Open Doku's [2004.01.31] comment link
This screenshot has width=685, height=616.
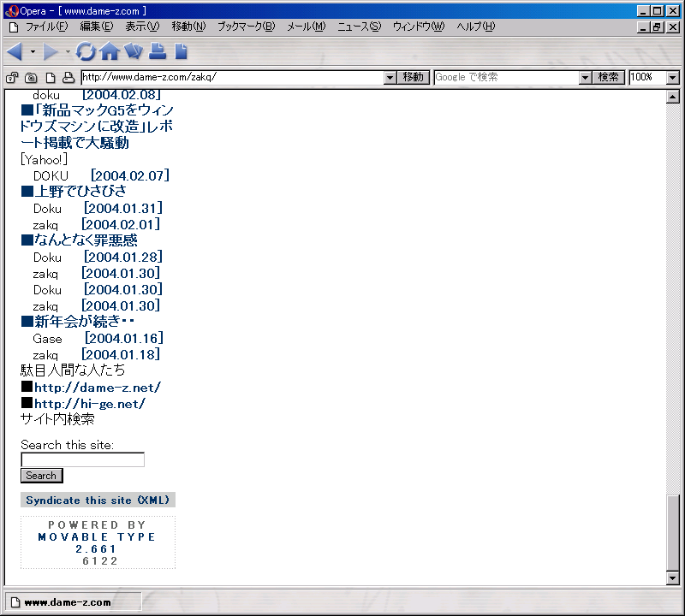point(123,208)
